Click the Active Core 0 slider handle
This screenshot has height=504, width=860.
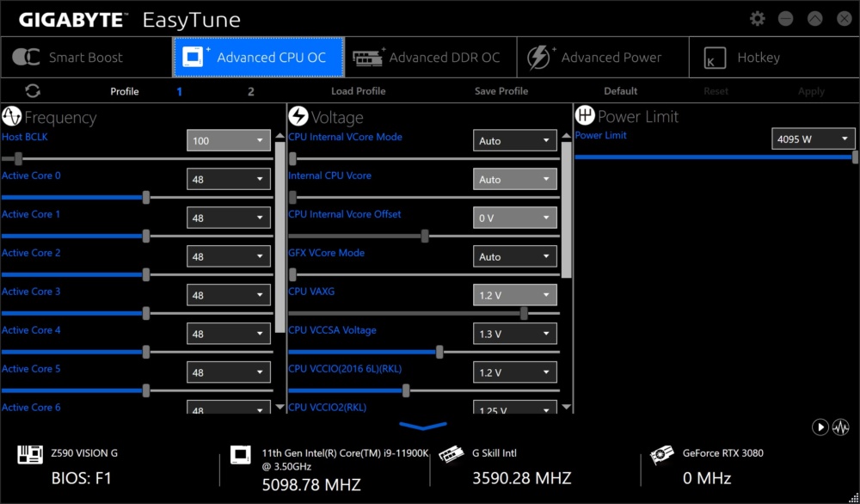[x=146, y=198]
